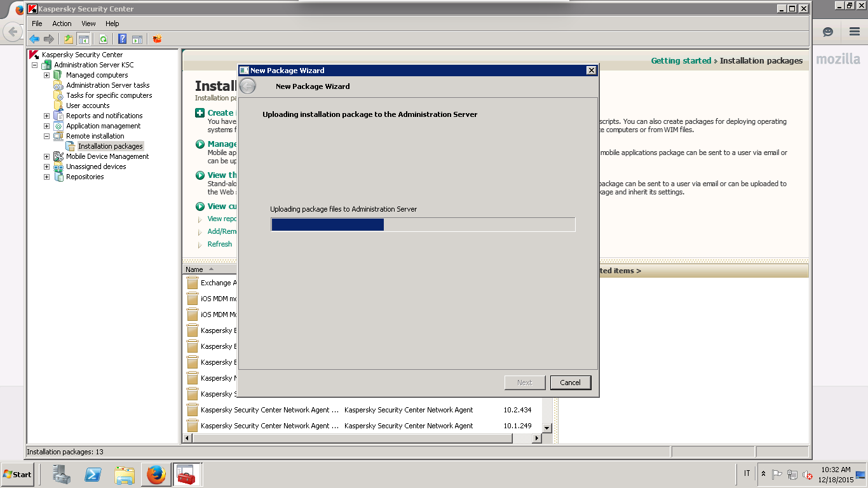
Task: Click the gray Forward arrow in toolbar
Action: coord(49,39)
